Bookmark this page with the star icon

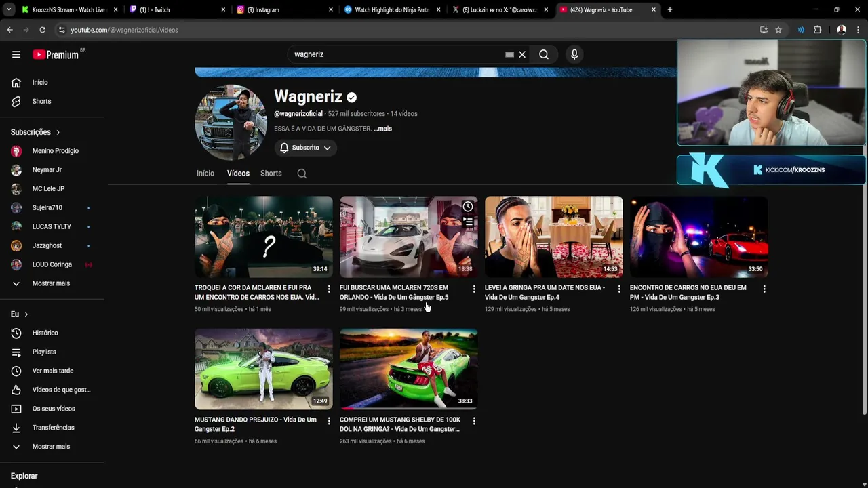pyautogui.click(x=778, y=30)
